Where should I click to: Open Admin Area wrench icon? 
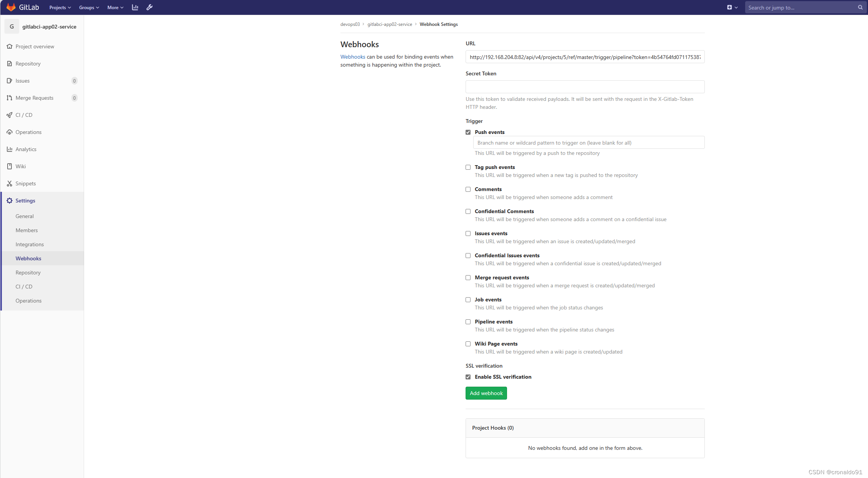tap(149, 7)
